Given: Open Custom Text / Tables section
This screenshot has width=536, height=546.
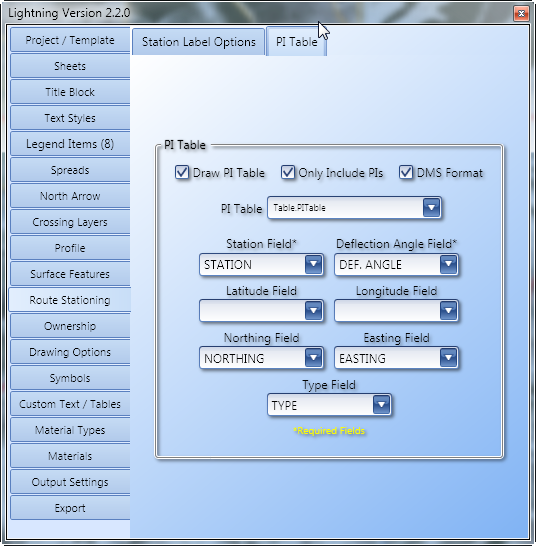Looking at the screenshot, I should click(70, 404).
